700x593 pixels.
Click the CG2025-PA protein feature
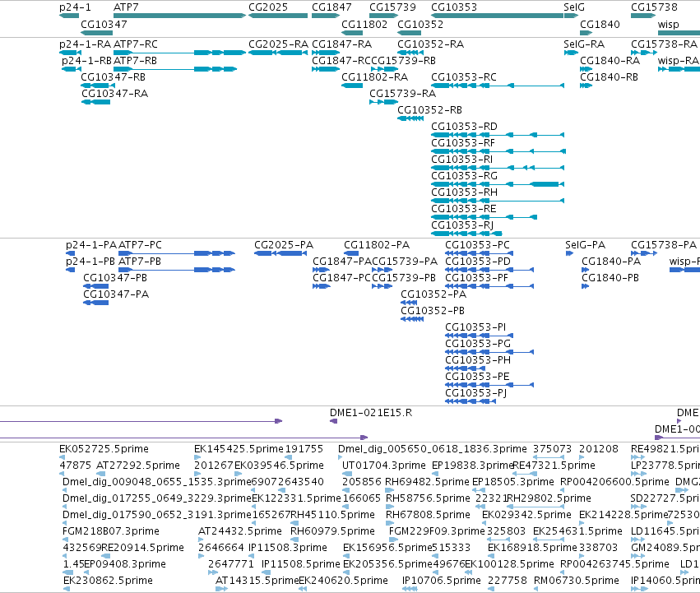pyautogui.click(x=280, y=253)
